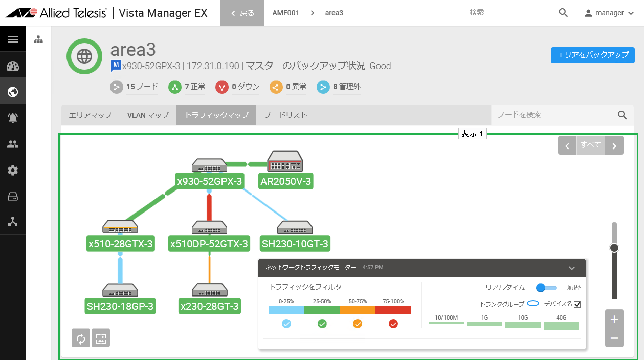The width and height of the screenshot is (644, 360).
Task: Open the alarm bell events icon
Action: (13, 118)
